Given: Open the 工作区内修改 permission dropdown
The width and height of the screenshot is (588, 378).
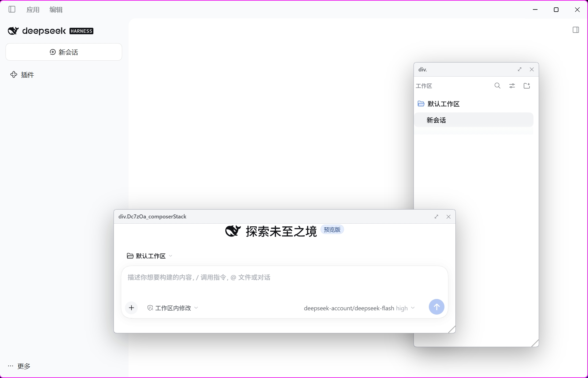Looking at the screenshot, I should (x=173, y=308).
